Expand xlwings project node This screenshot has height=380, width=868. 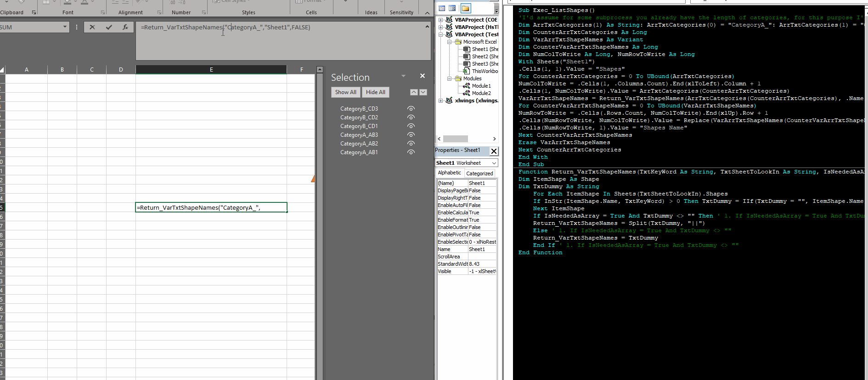pos(441,101)
